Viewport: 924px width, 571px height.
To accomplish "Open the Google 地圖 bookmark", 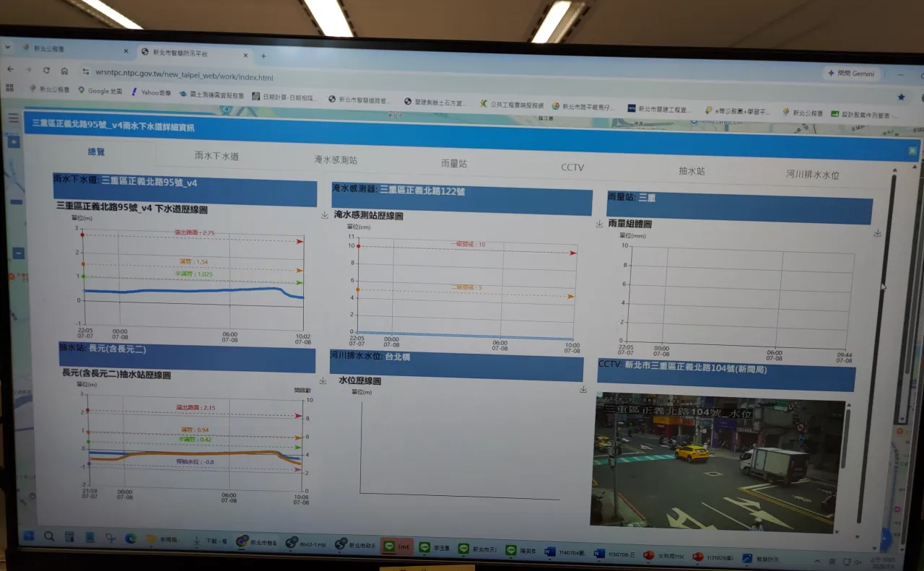I will [x=100, y=91].
